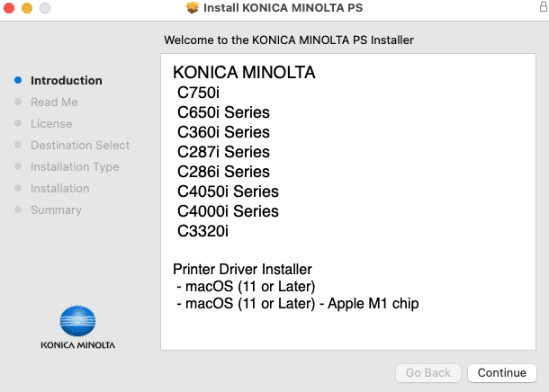Choose the Destination Select step

80,145
